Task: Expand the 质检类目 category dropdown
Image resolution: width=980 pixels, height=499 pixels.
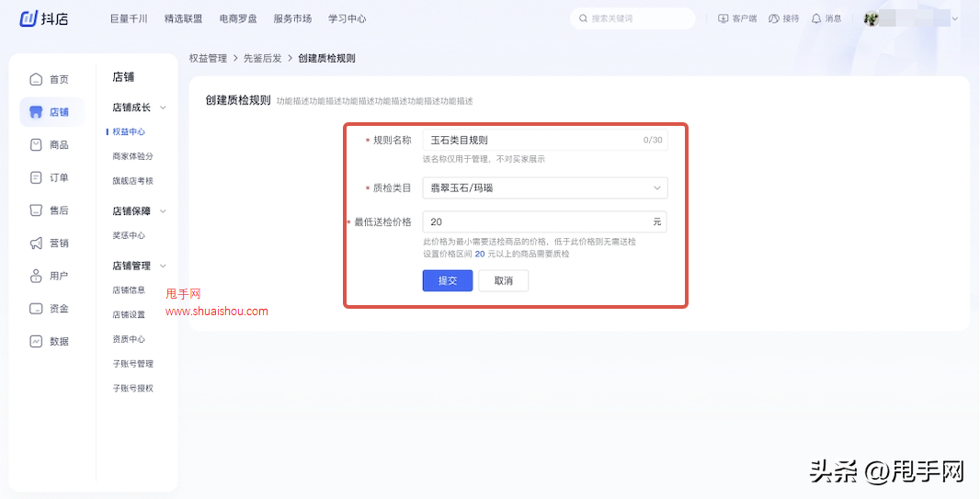Action: click(656, 188)
